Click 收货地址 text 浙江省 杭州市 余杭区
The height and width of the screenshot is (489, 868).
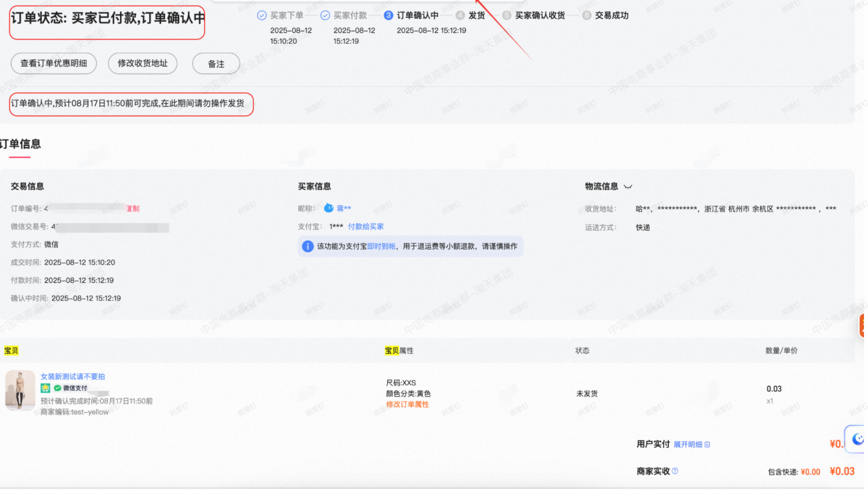738,209
